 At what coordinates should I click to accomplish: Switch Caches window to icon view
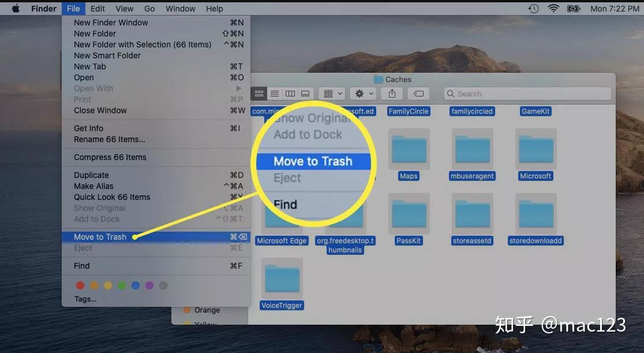(259, 94)
